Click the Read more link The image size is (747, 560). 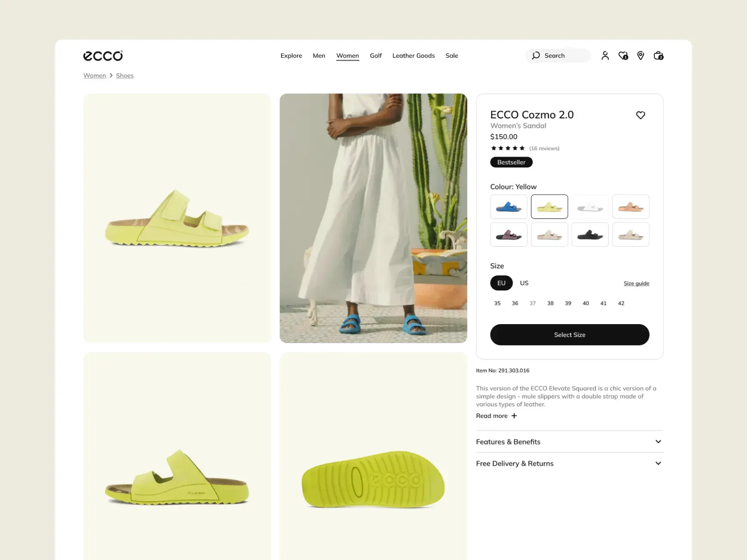492,416
